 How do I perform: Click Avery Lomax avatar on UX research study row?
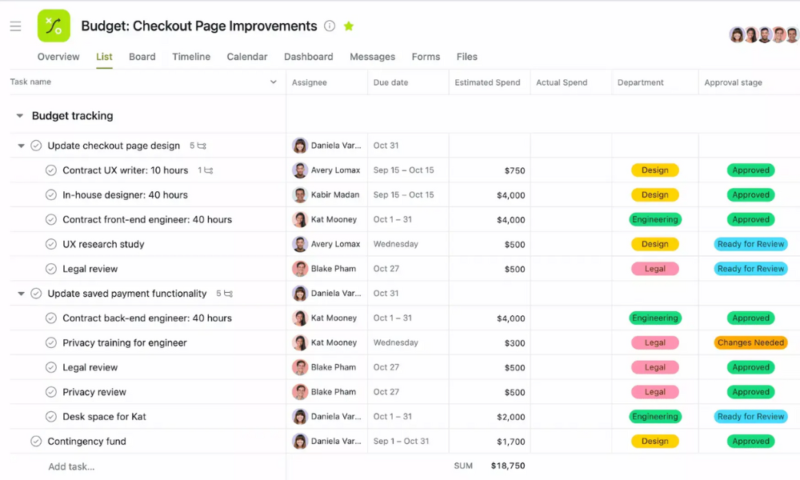tap(299, 244)
